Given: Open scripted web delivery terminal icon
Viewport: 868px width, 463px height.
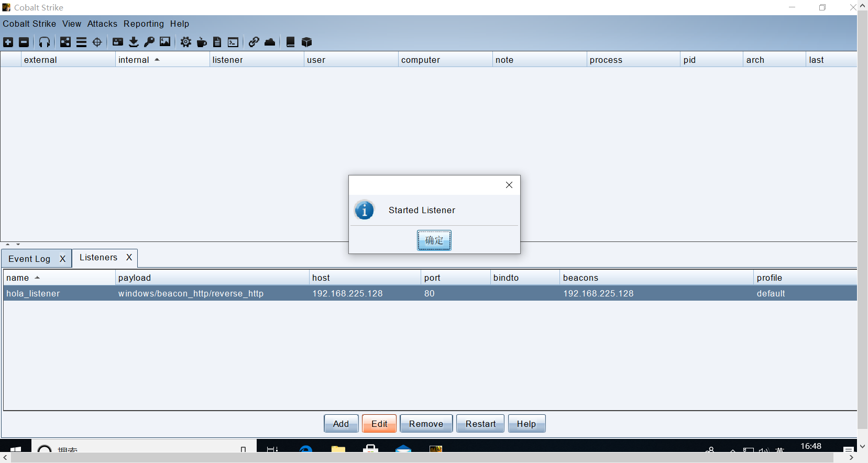Looking at the screenshot, I should (x=233, y=42).
